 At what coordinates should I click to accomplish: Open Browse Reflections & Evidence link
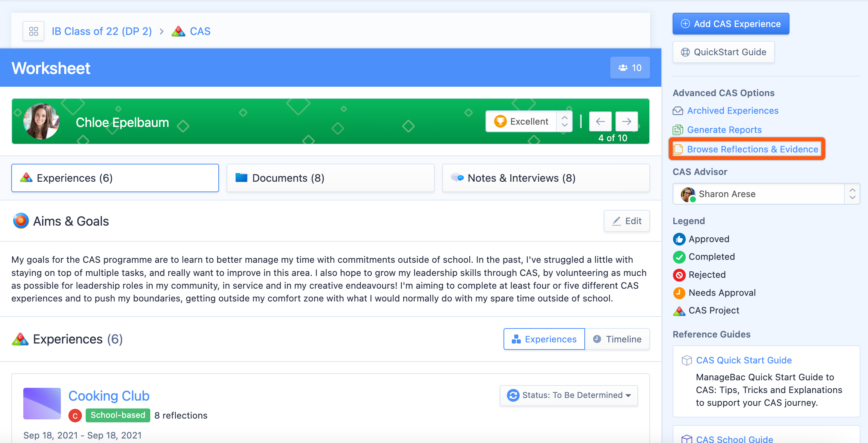[752, 149]
